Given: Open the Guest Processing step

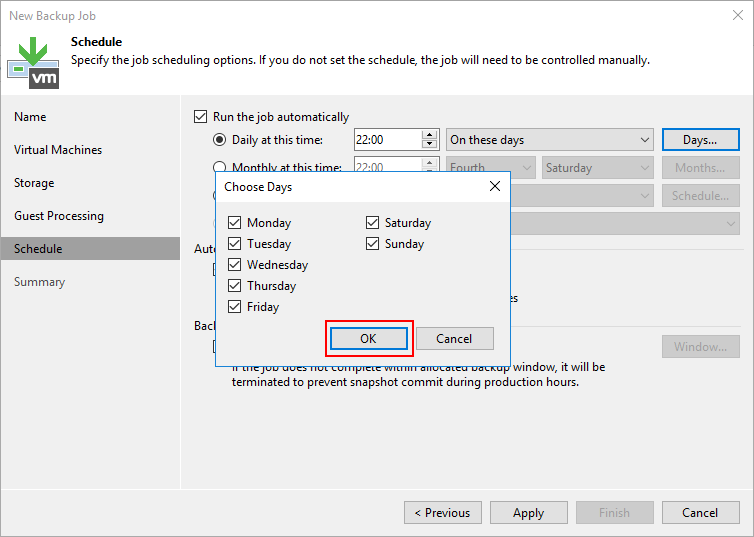Looking at the screenshot, I should [x=59, y=216].
